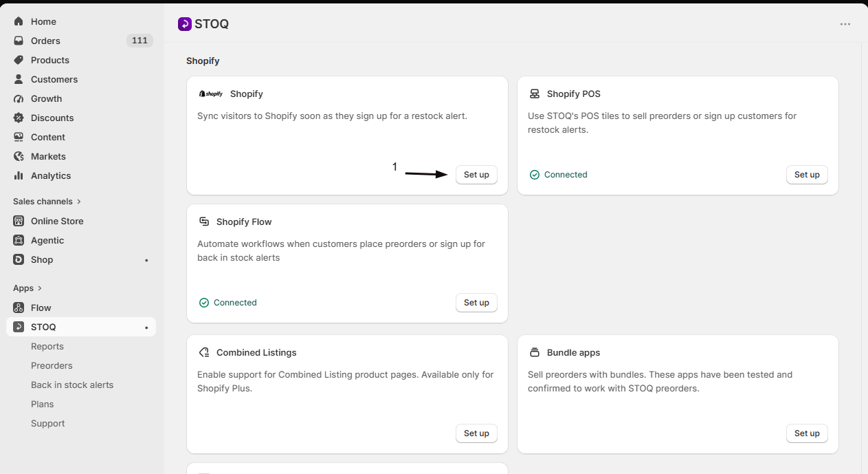Click pin dot next to STOQ app
868x474 pixels.
[146, 327]
